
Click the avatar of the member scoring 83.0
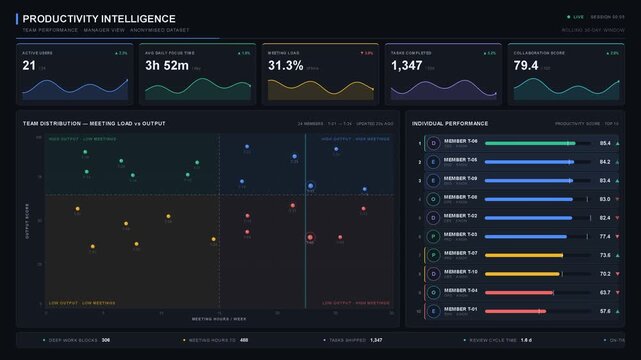pyautogui.click(x=433, y=199)
